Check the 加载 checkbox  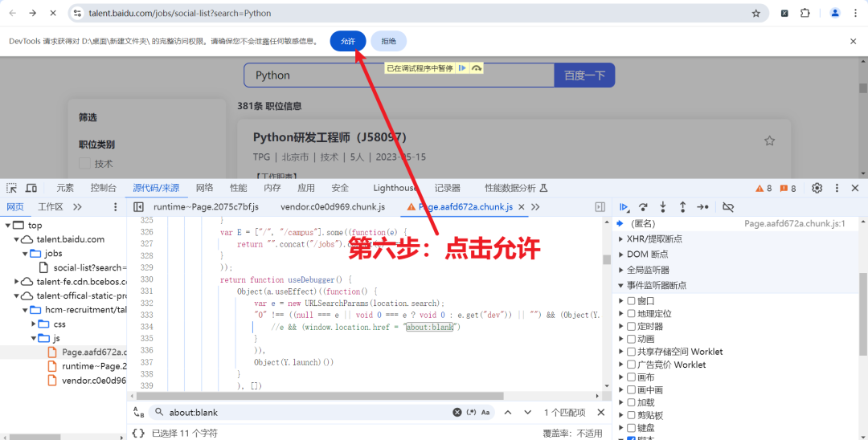click(x=631, y=402)
